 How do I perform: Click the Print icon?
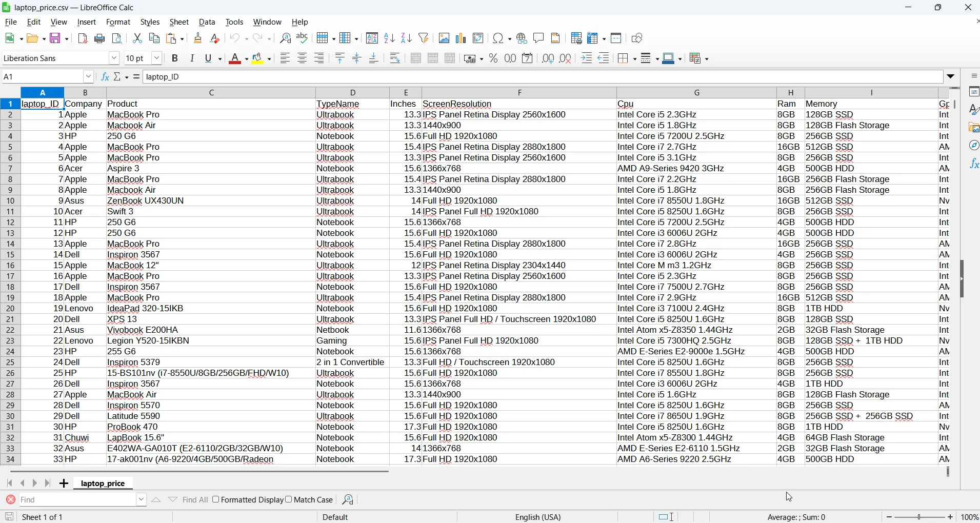click(x=100, y=38)
